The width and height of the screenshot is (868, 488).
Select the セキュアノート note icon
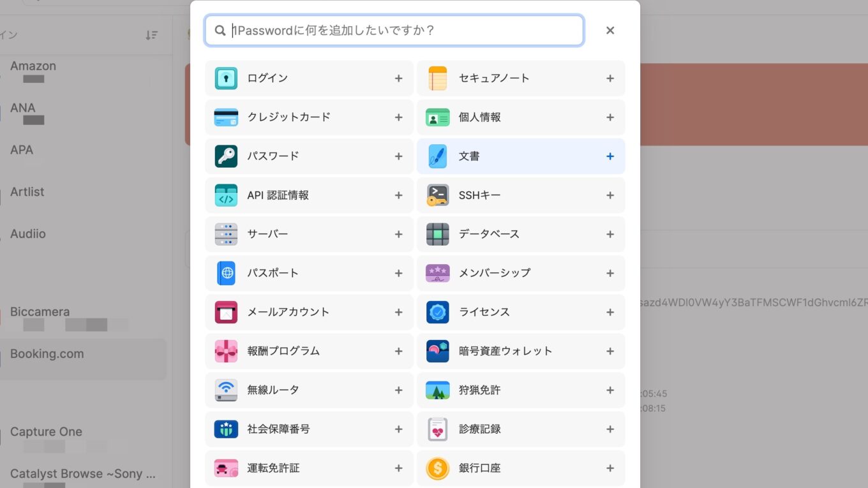(x=437, y=78)
